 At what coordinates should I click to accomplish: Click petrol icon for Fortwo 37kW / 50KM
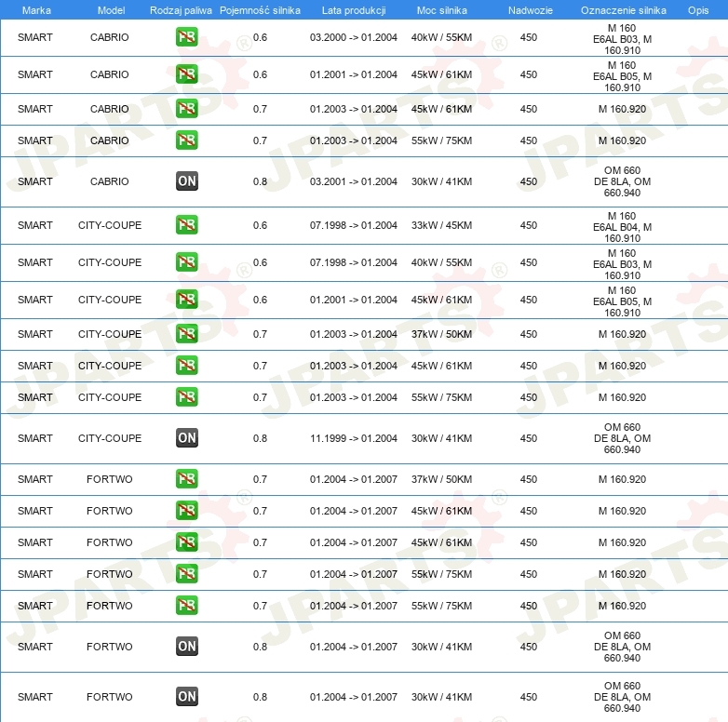[x=186, y=478]
